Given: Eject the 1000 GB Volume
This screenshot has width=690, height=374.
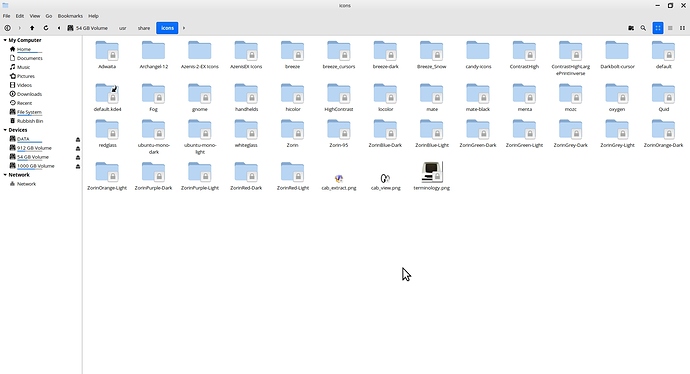Looking at the screenshot, I should (77, 166).
